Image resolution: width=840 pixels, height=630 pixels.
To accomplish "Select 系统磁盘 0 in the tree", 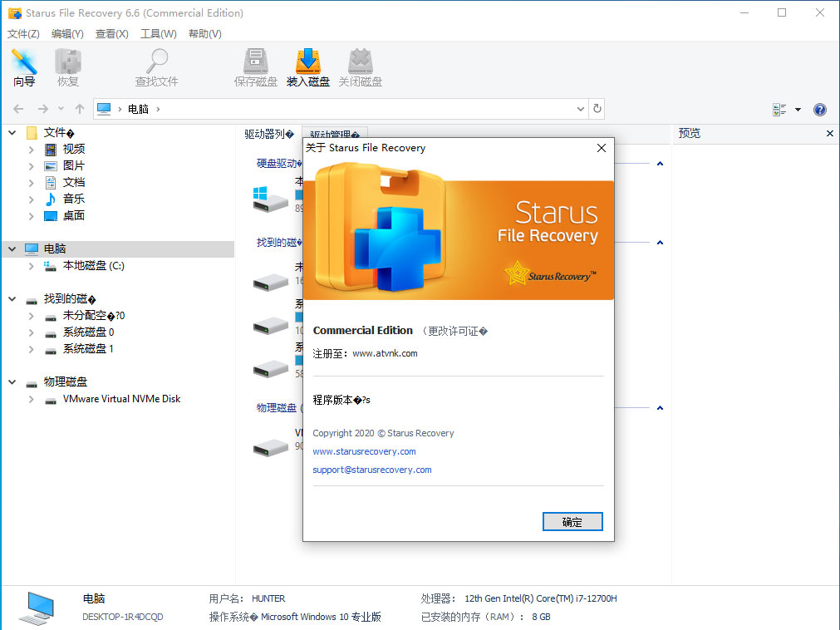I will (x=88, y=332).
